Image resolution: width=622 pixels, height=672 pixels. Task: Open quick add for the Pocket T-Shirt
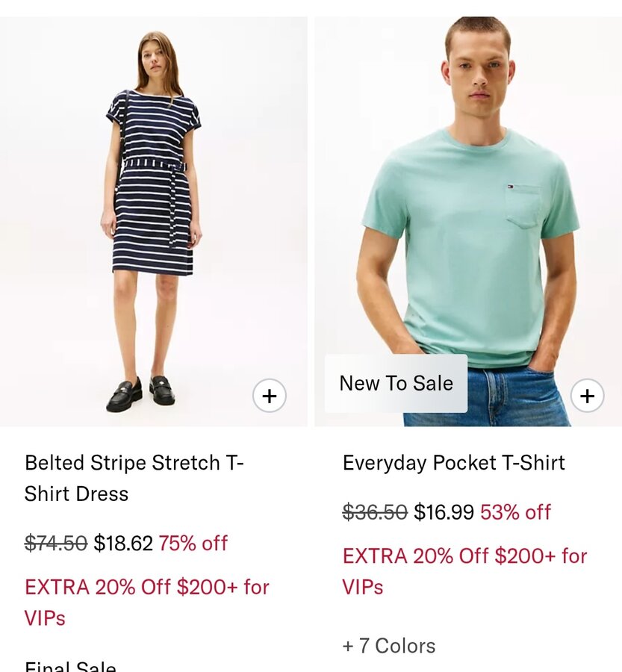pos(587,396)
